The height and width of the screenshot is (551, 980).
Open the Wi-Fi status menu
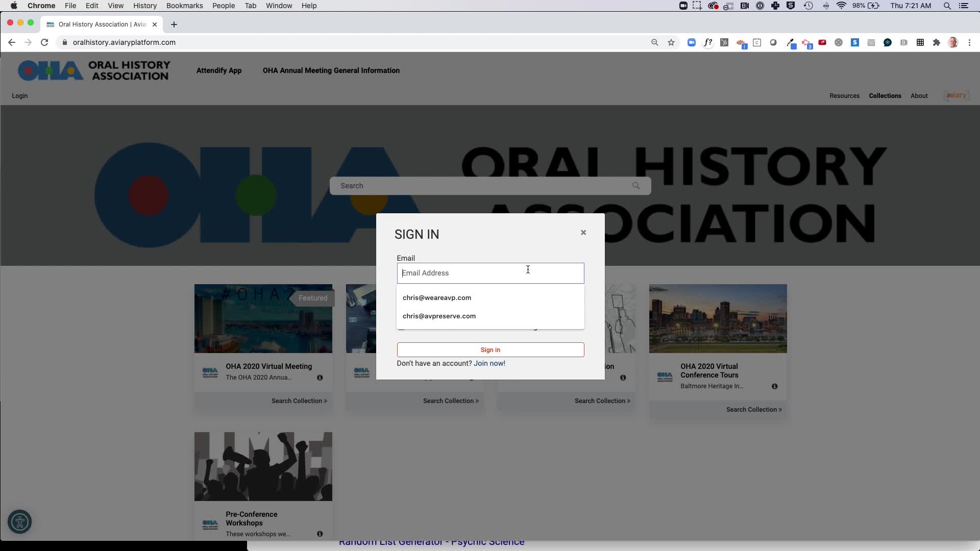pos(842,6)
